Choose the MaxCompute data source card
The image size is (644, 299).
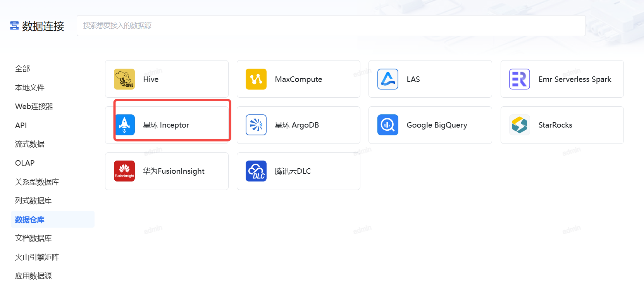[x=298, y=79]
